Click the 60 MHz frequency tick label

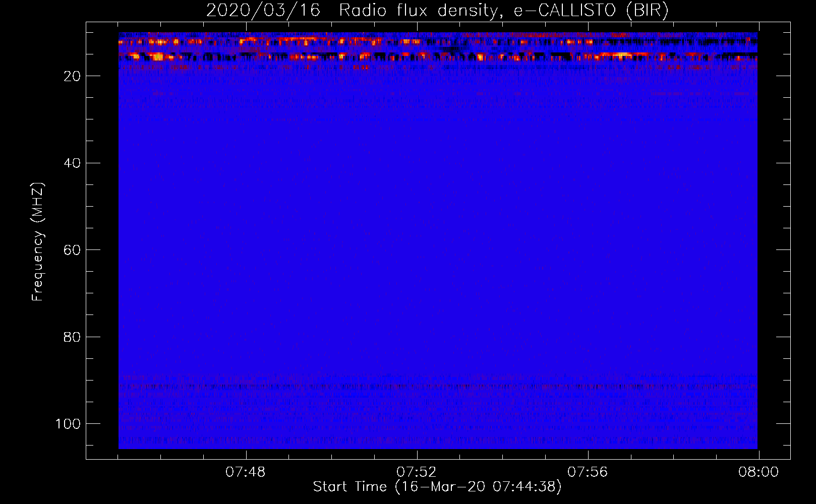point(72,250)
